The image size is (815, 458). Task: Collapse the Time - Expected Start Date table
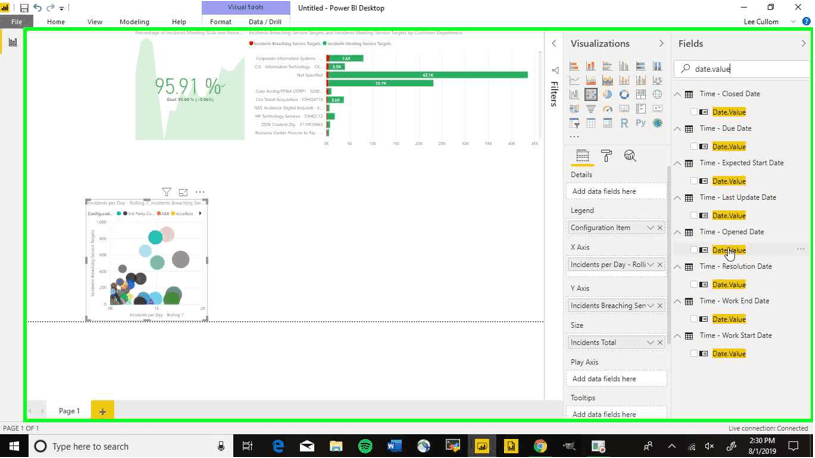click(677, 163)
